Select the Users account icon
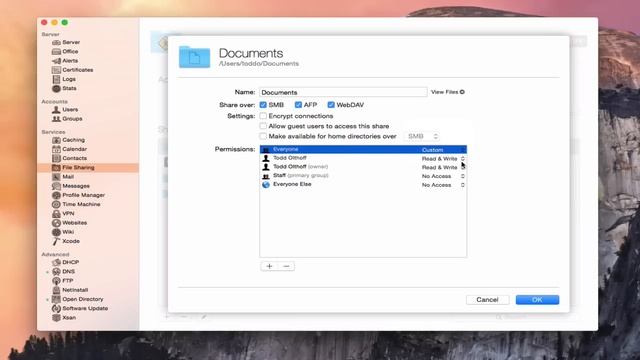This screenshot has width=640, height=360. (56, 109)
